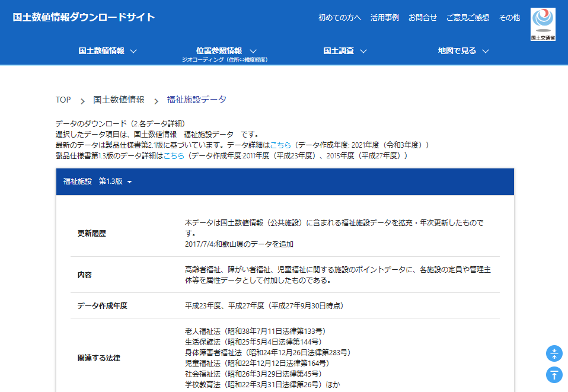This screenshot has height=392, width=568.
Task: Open the 地図で見る dropdown menu
Action: click(x=463, y=51)
